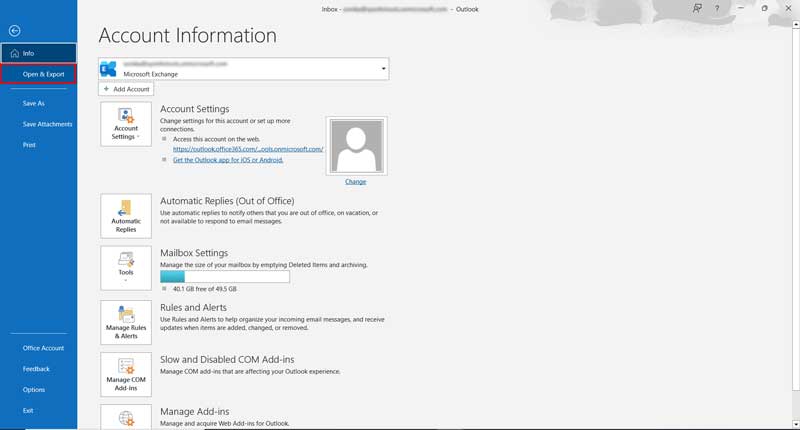
Task: Open Automatic Replies settings
Action: click(x=126, y=216)
